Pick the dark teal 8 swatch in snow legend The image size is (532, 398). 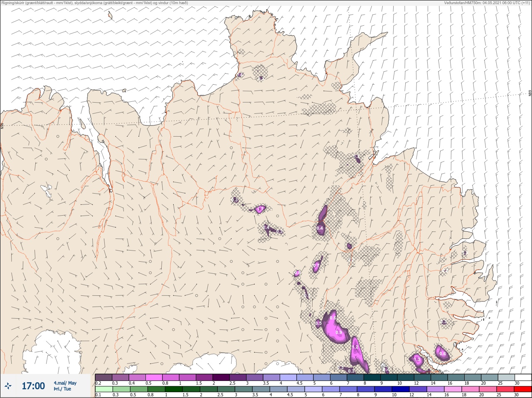[372, 377]
